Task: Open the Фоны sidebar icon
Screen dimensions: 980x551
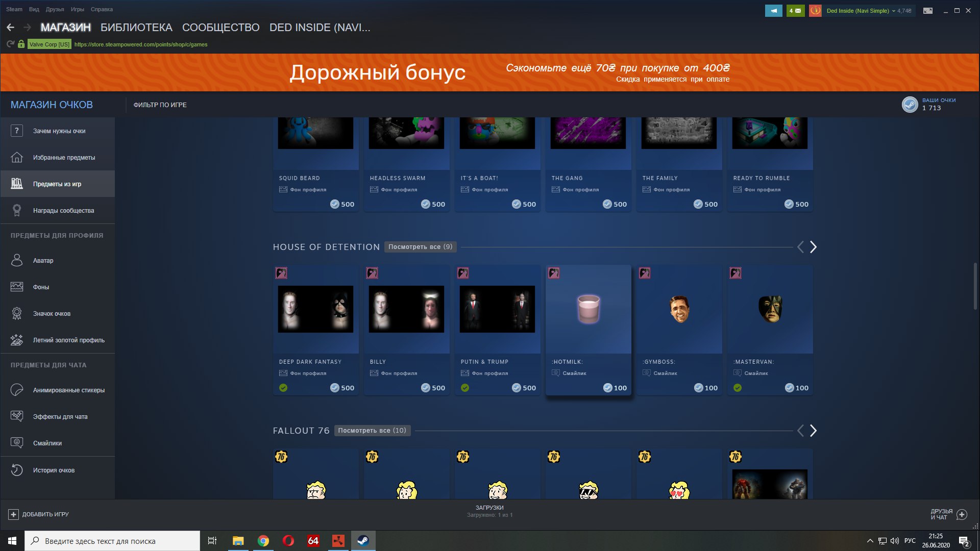Action: tap(17, 287)
